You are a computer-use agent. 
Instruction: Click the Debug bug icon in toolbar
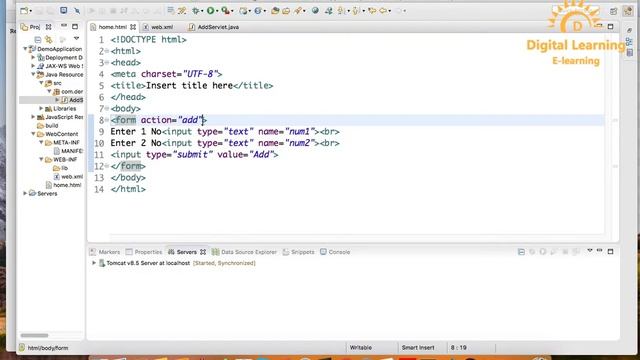pyautogui.click(x=196, y=11)
